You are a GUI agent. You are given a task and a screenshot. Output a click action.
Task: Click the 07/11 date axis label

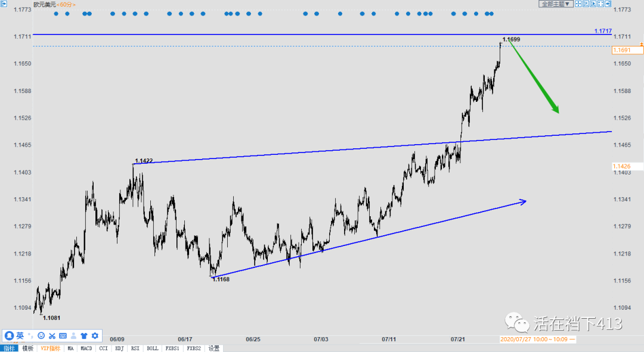(389, 339)
